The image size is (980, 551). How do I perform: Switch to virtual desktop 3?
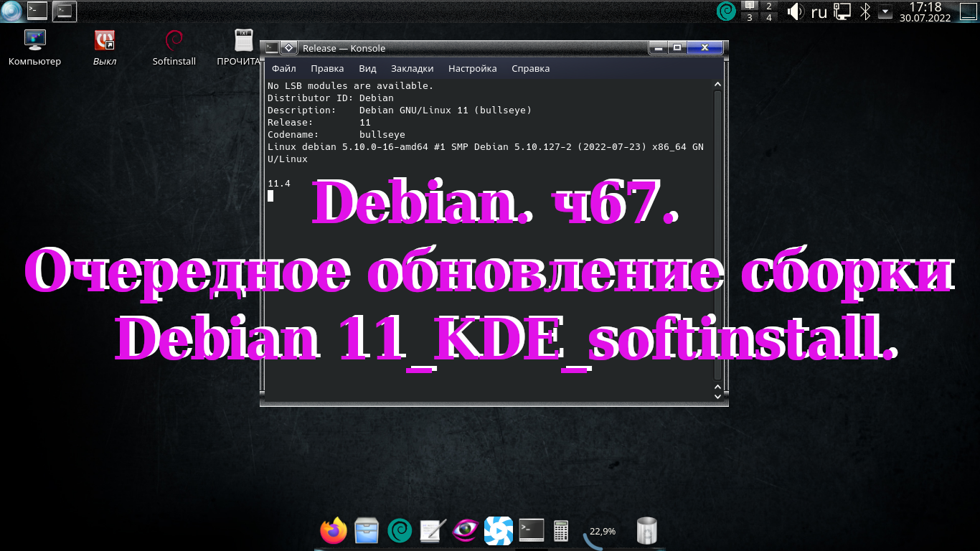coord(749,17)
